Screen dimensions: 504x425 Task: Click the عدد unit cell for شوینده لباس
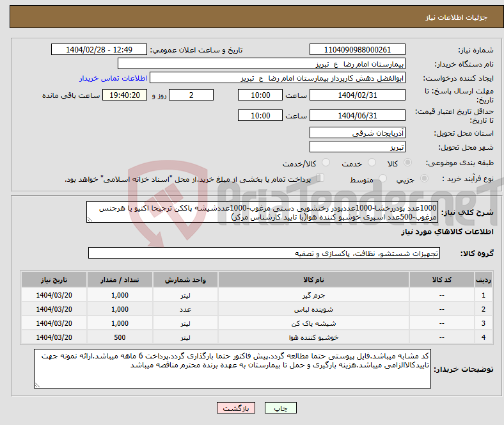pyautogui.click(x=185, y=309)
